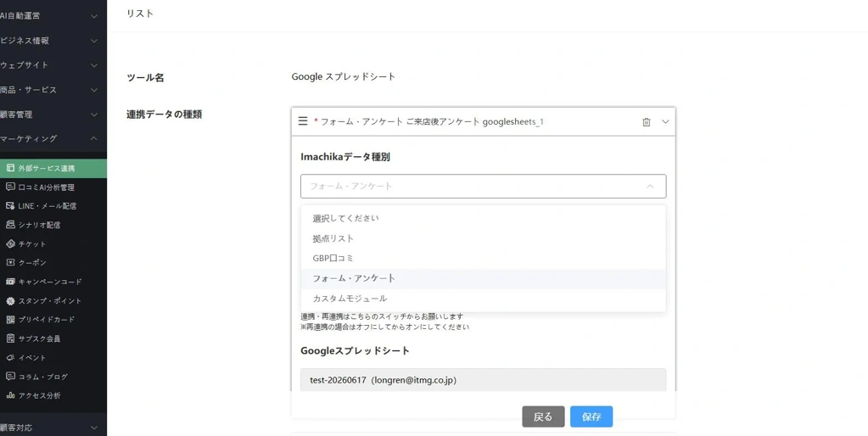Collapse the googlesheets_1 panel chevron

click(665, 122)
